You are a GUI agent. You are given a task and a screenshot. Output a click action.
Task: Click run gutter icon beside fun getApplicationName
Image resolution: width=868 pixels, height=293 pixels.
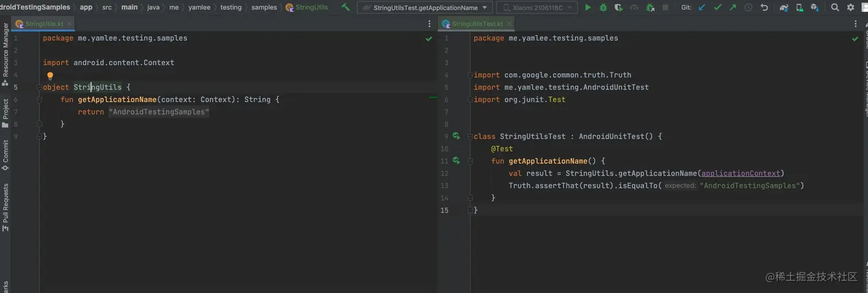click(456, 161)
